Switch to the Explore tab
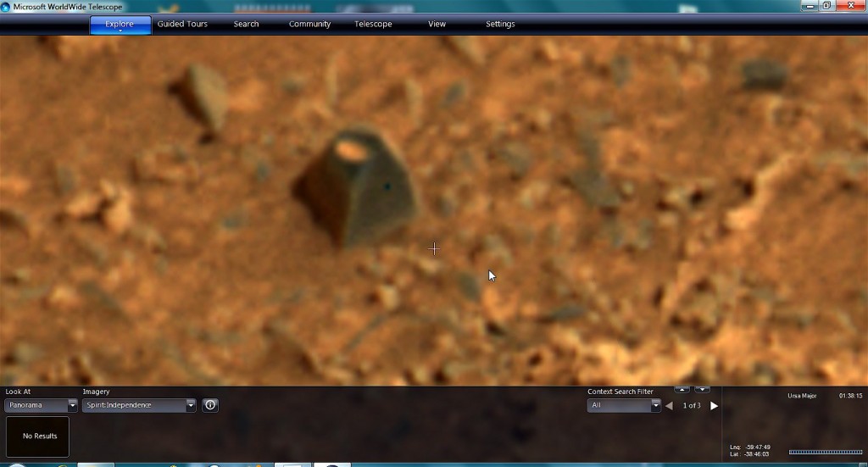The image size is (868, 467). click(x=120, y=25)
